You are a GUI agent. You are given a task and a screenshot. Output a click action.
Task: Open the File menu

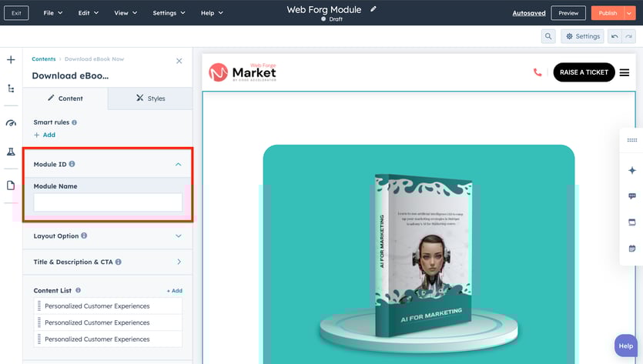coord(53,13)
